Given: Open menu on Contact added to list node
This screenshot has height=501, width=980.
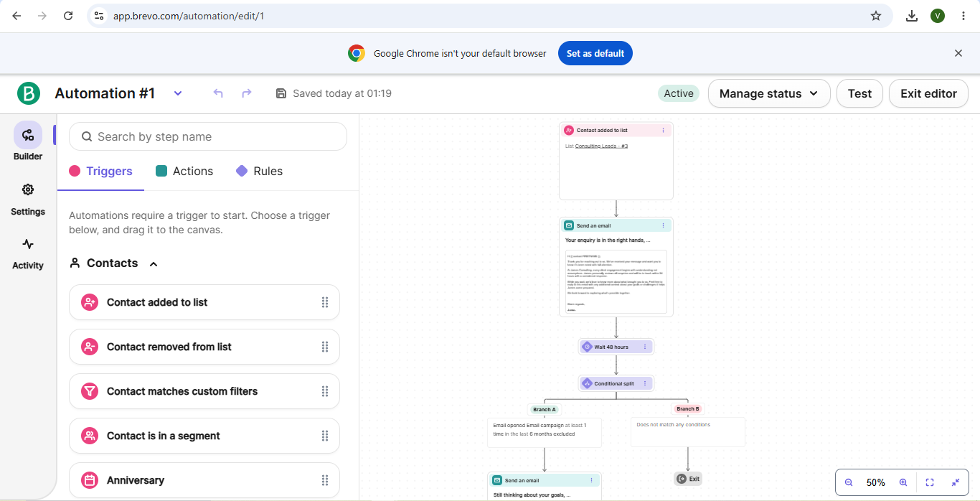Looking at the screenshot, I should 663,131.
